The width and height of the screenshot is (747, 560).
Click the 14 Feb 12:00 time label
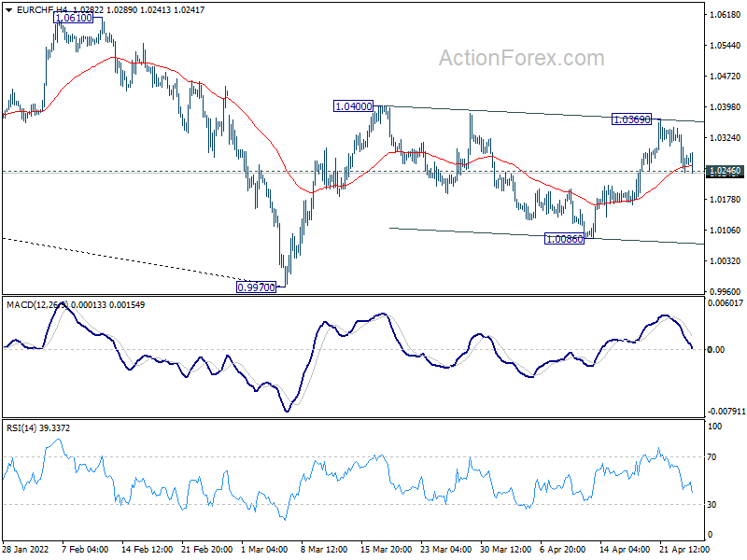(147, 550)
